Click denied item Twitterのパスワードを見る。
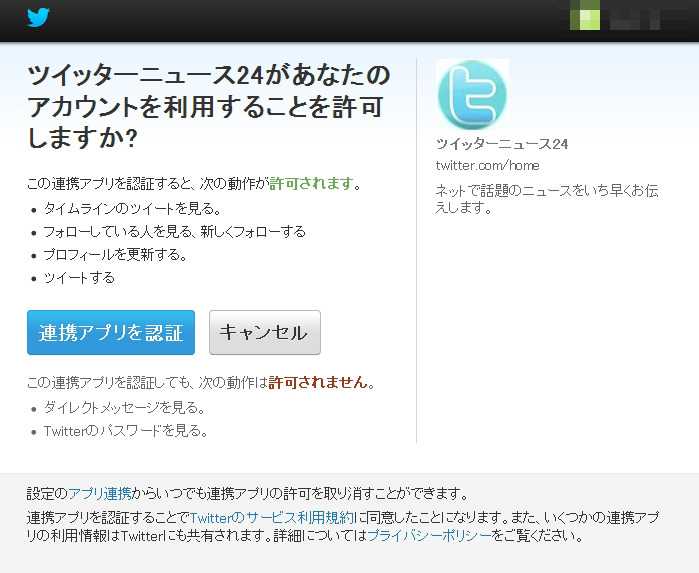The width and height of the screenshot is (699, 573). [x=126, y=431]
